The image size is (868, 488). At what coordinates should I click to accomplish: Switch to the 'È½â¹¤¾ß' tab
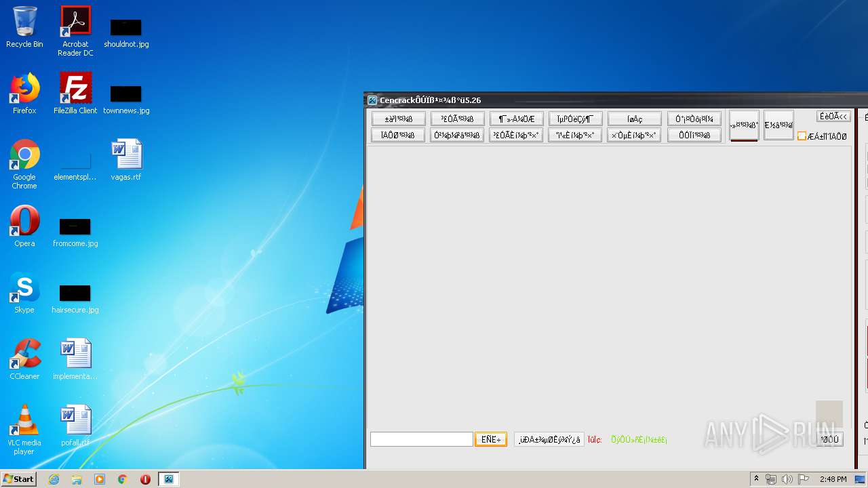tap(778, 125)
